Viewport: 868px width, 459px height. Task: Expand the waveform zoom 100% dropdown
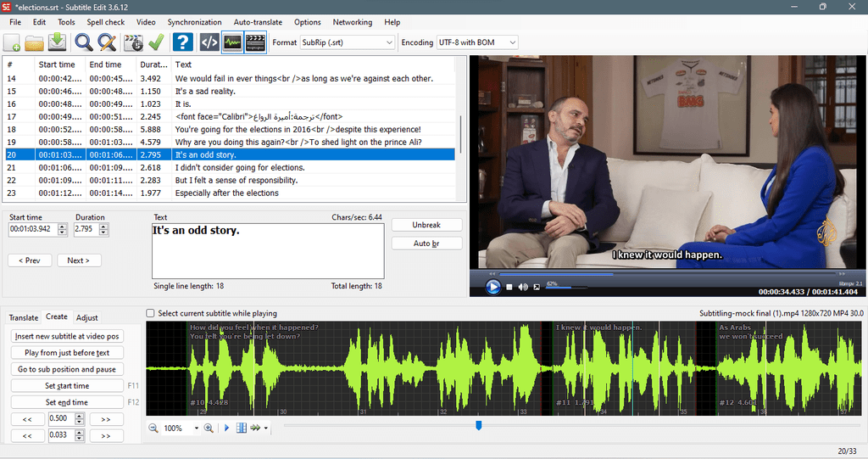(x=196, y=428)
